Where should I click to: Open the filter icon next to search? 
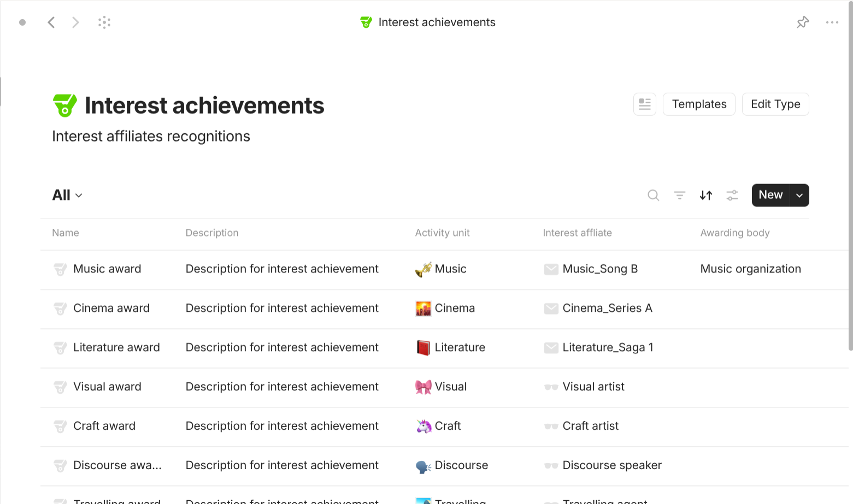click(x=679, y=195)
